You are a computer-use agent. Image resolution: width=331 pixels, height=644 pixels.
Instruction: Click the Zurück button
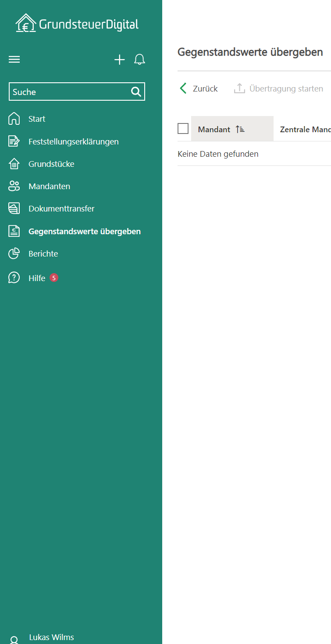(199, 88)
